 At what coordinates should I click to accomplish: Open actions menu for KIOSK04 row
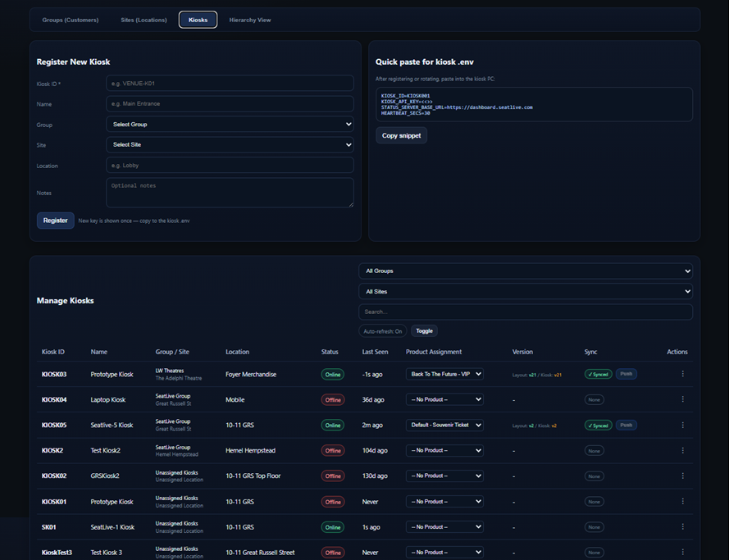[682, 399]
